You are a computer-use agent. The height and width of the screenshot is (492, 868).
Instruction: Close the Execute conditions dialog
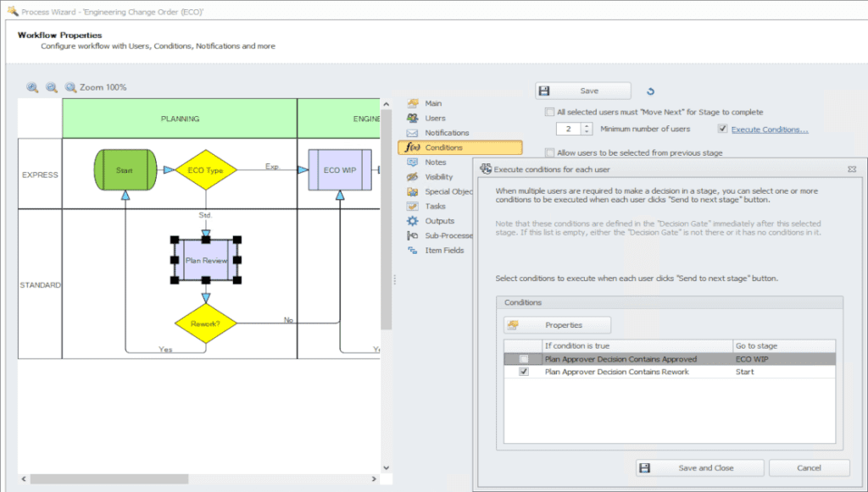tap(852, 169)
